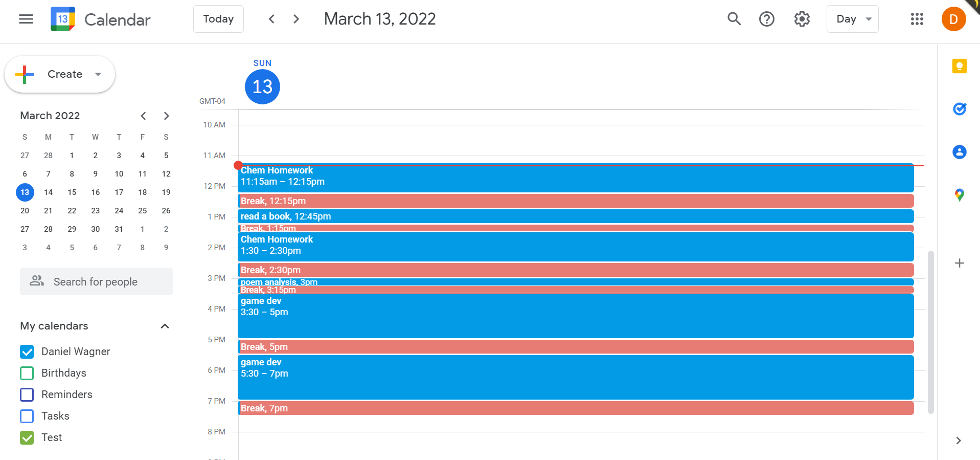The image size is (980, 460).
Task: Open the Create dropdown arrow
Action: [98, 74]
